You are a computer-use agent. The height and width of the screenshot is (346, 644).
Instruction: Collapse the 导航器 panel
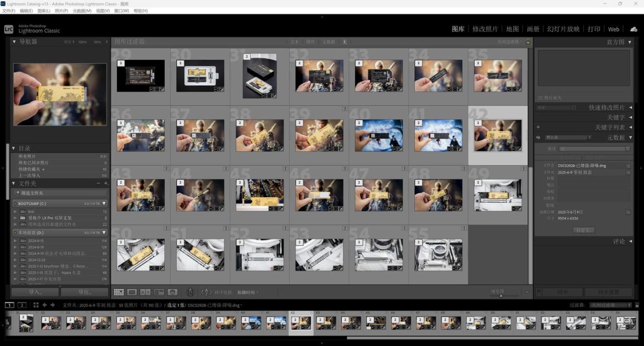(x=14, y=42)
